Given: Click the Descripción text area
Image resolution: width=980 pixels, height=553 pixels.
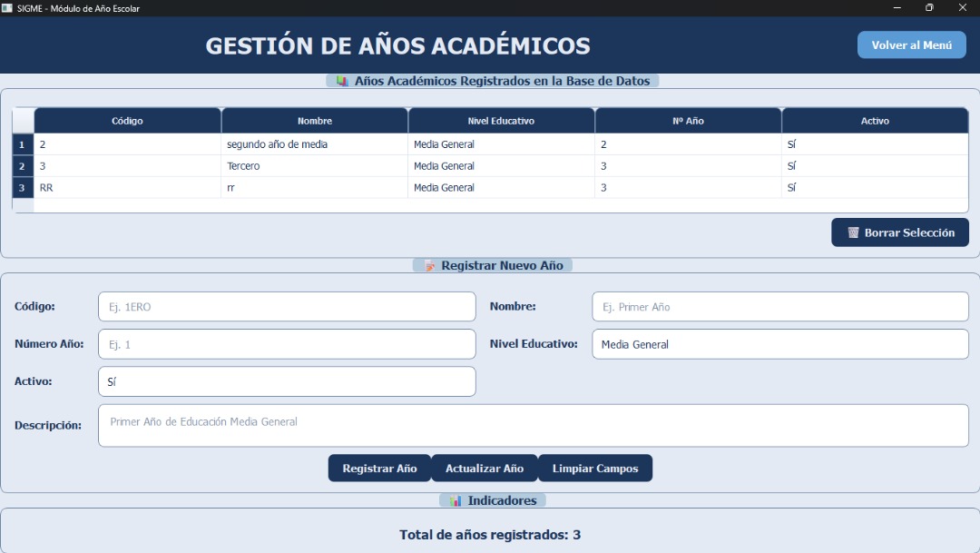Looking at the screenshot, I should tap(533, 426).
